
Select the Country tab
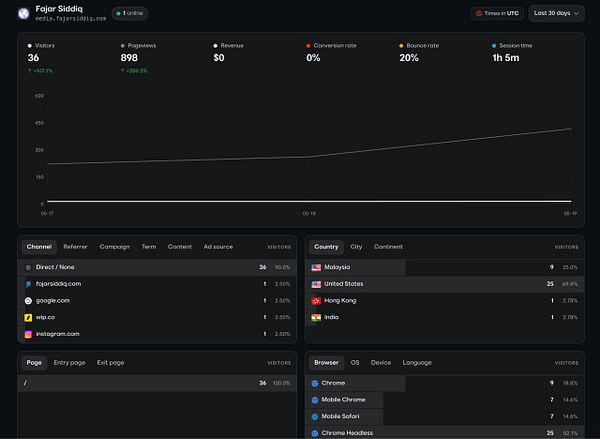pos(326,247)
